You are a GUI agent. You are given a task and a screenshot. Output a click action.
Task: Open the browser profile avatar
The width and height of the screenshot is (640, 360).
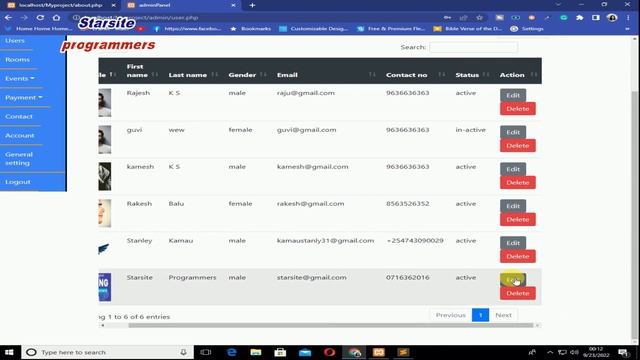click(x=612, y=18)
